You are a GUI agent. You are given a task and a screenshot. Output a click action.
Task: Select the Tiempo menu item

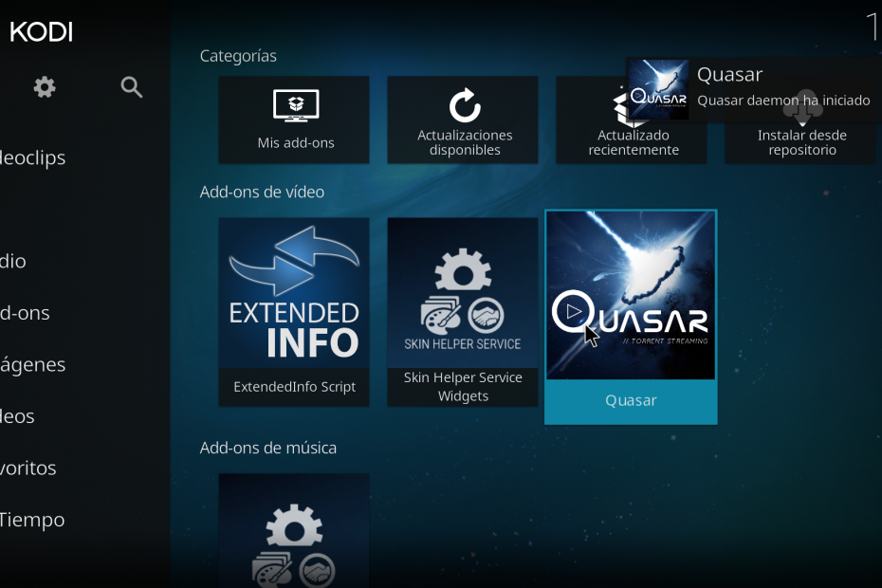click(32, 520)
